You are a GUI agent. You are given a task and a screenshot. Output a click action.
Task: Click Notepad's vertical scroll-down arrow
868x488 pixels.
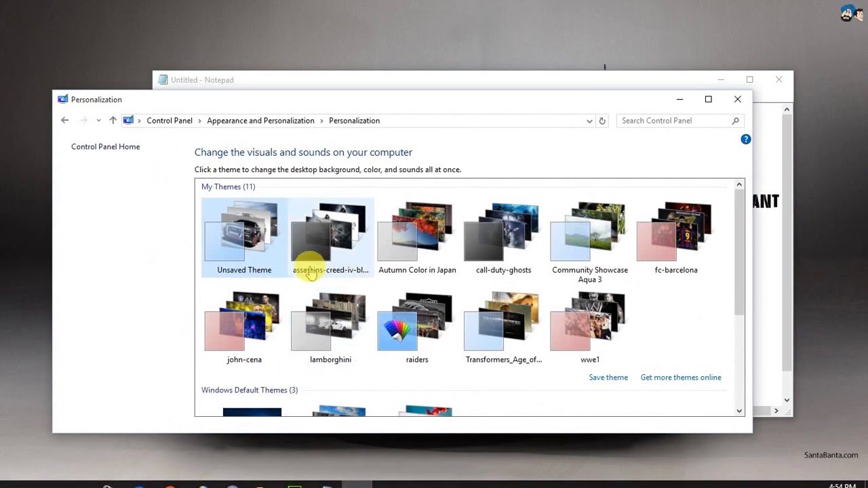787,400
